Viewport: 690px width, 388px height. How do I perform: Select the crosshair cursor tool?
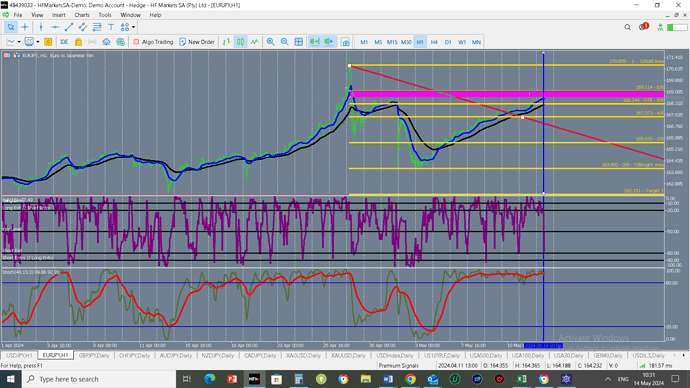25,27
